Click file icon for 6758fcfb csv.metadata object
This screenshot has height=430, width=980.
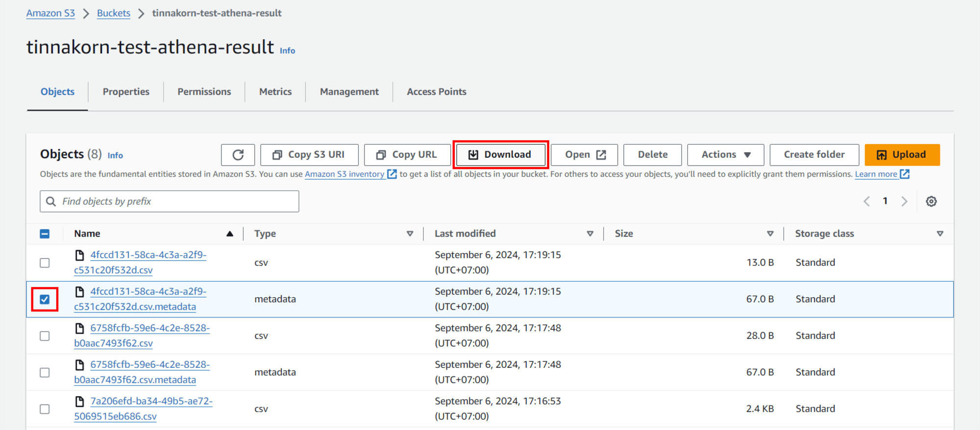point(79,365)
